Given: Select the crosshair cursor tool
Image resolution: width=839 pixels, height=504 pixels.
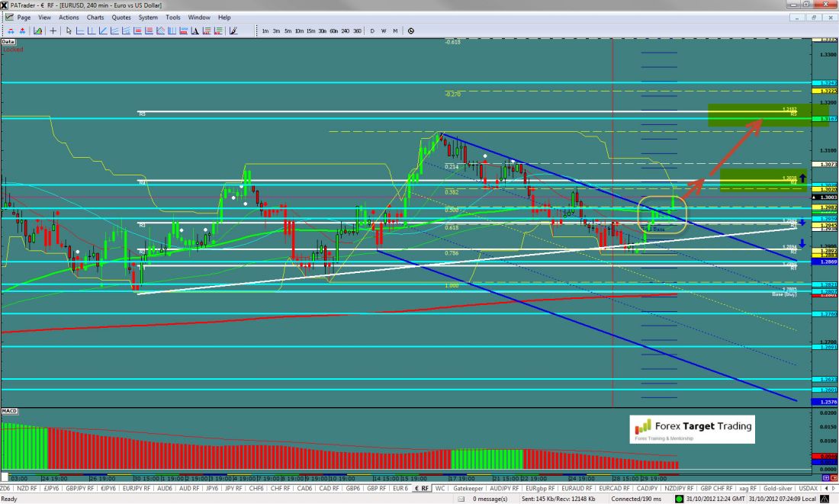Looking at the screenshot, I should [x=53, y=31].
